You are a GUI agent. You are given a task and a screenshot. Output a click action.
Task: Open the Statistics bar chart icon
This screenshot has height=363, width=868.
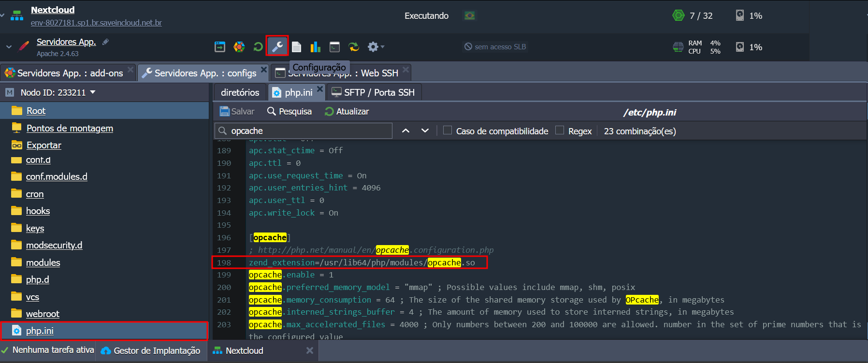(x=316, y=47)
